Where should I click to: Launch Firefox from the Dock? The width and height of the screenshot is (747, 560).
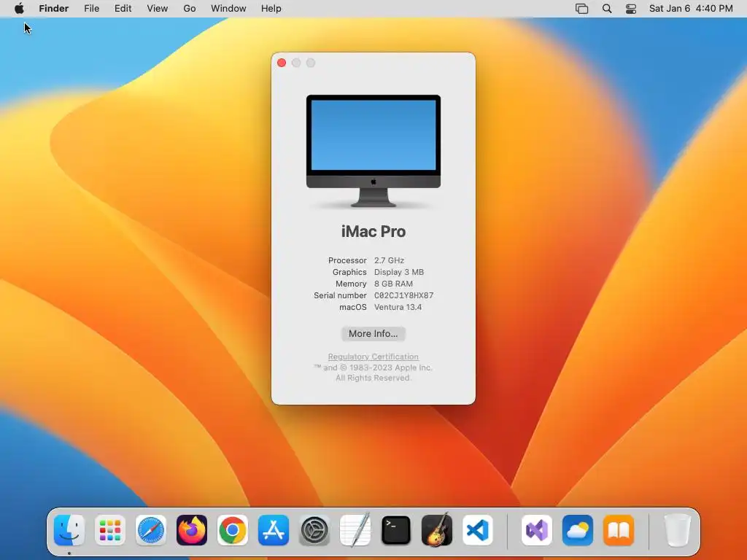pos(192,530)
